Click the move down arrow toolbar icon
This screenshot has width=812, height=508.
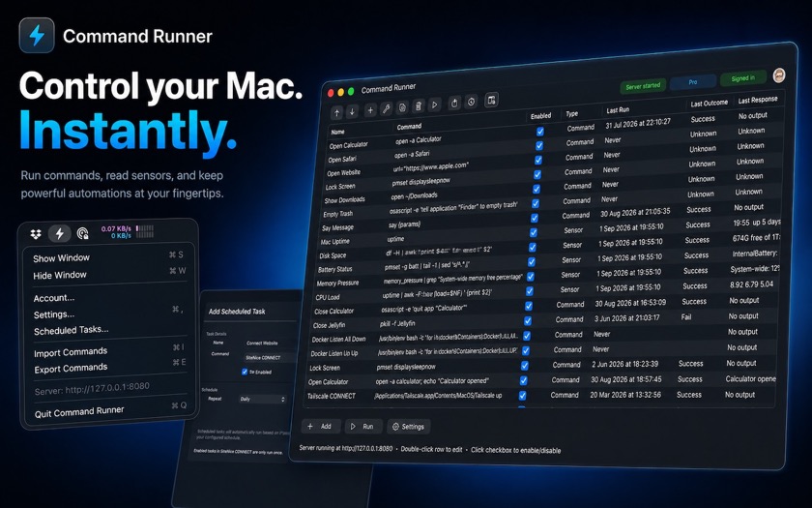(352, 111)
